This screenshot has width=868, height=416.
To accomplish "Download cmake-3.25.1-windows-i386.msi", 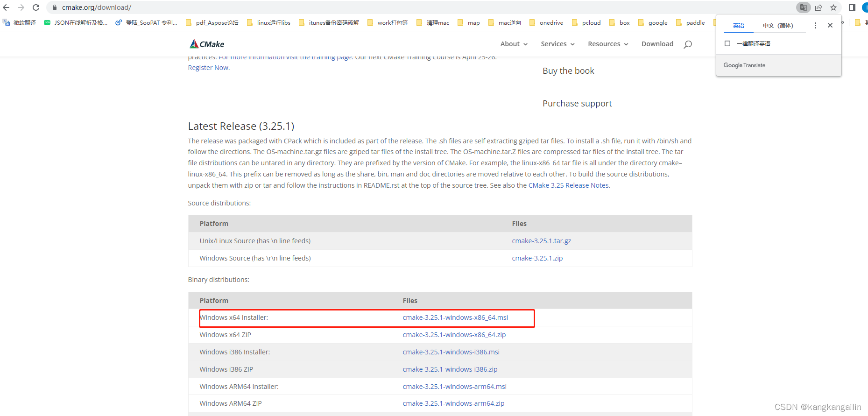I will point(451,352).
